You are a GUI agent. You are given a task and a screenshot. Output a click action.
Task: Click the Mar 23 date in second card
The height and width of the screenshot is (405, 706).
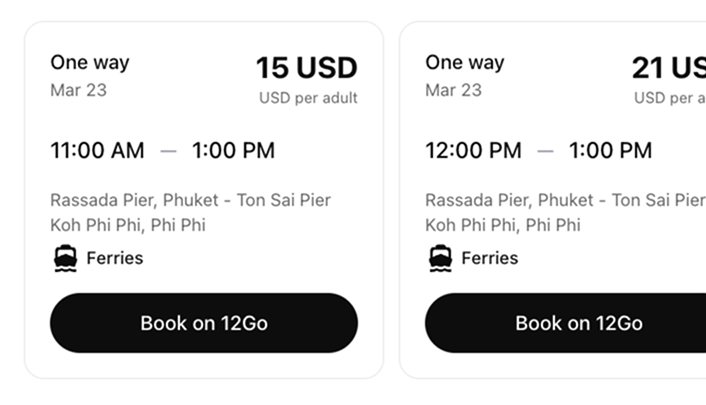tap(453, 90)
